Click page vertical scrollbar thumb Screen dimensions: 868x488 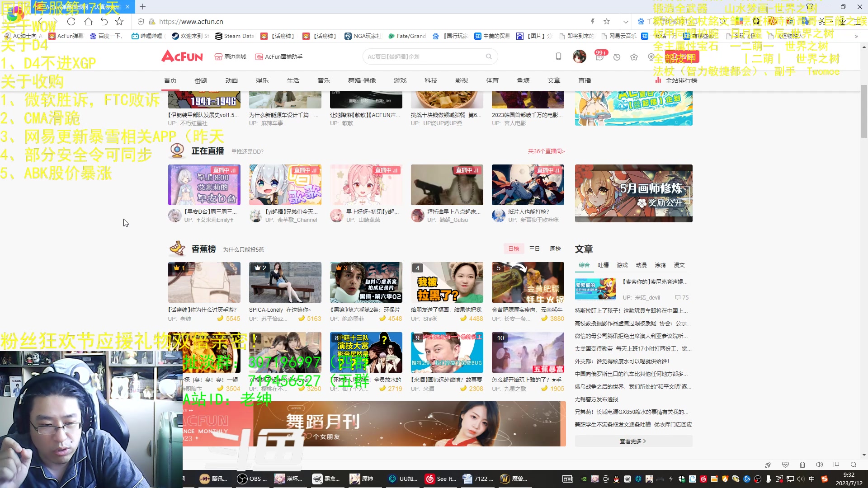(x=864, y=111)
